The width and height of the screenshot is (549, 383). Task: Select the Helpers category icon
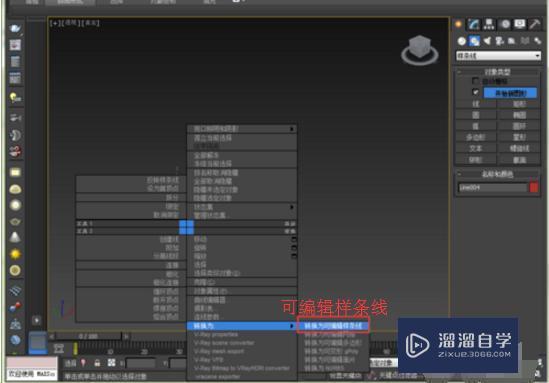512,41
